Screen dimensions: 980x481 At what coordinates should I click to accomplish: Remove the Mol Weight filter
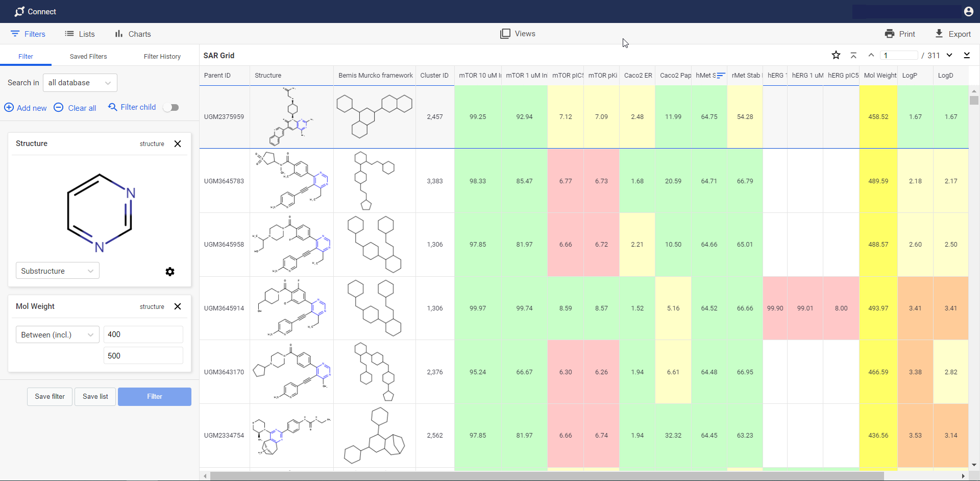point(178,306)
